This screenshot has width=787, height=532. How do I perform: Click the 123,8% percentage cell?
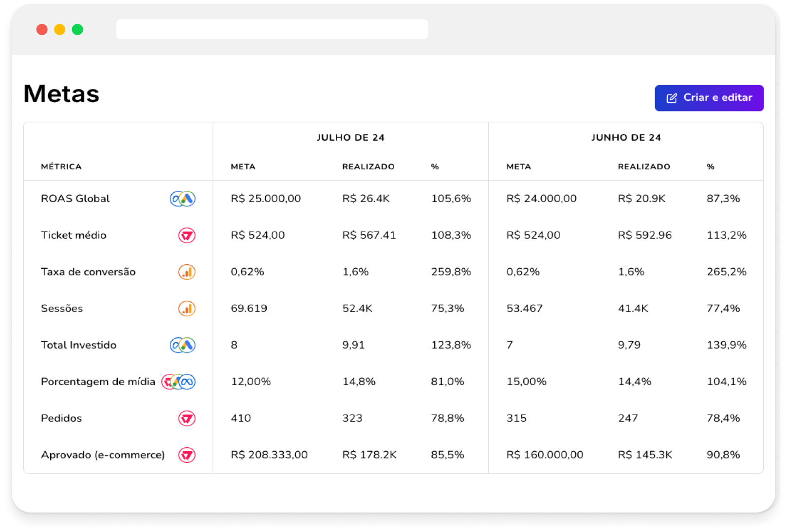(x=451, y=345)
